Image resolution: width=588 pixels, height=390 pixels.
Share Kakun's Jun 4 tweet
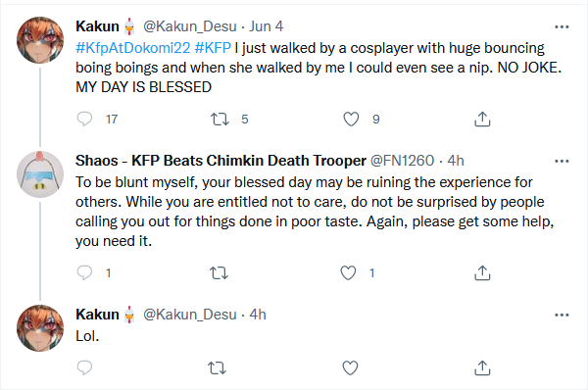[x=482, y=119]
